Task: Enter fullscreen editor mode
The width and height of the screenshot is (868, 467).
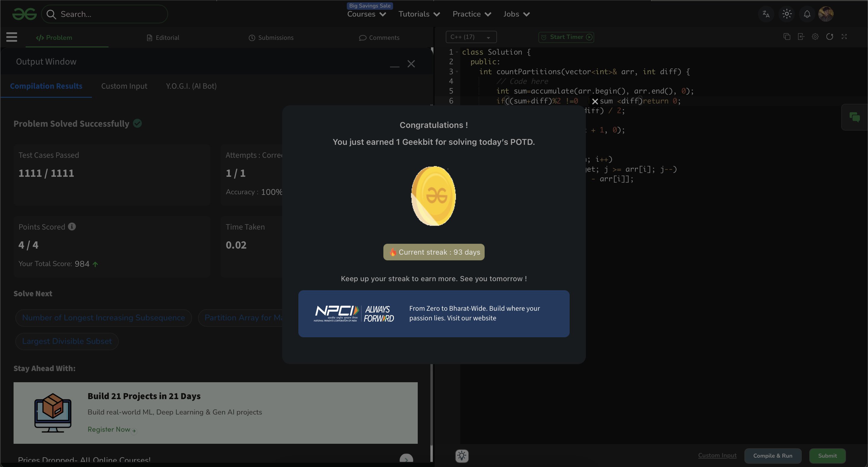Action: 844,37
